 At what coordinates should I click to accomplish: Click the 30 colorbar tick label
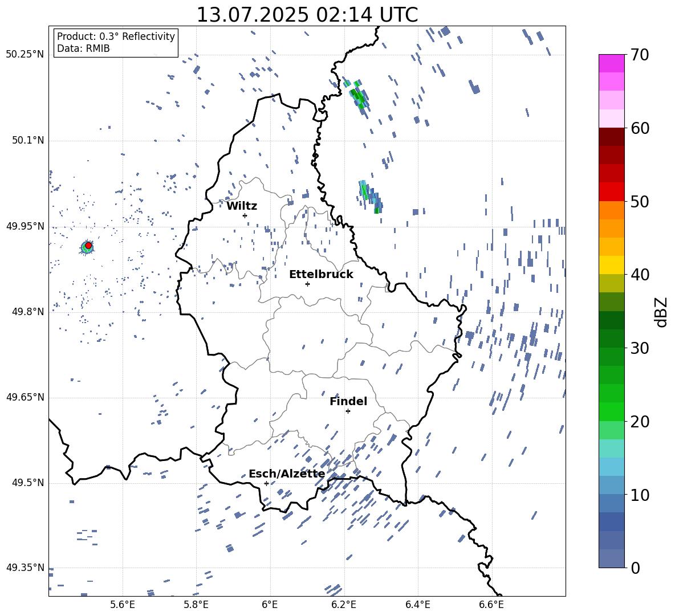coord(640,348)
